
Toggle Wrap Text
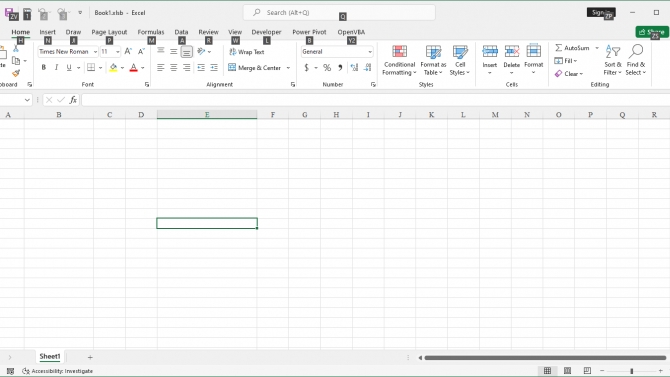[247, 52]
